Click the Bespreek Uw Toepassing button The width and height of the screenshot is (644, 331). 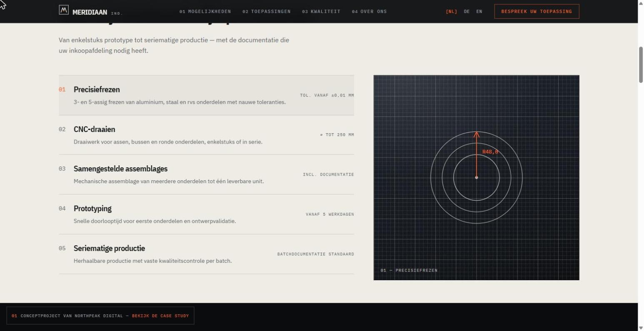coord(537,12)
